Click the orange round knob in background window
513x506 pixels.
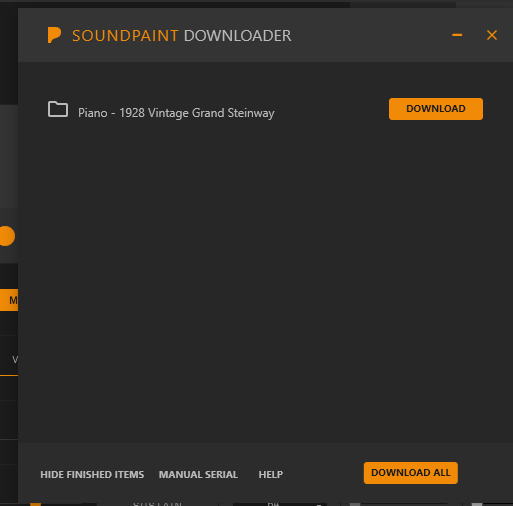pyautogui.click(x=7, y=236)
